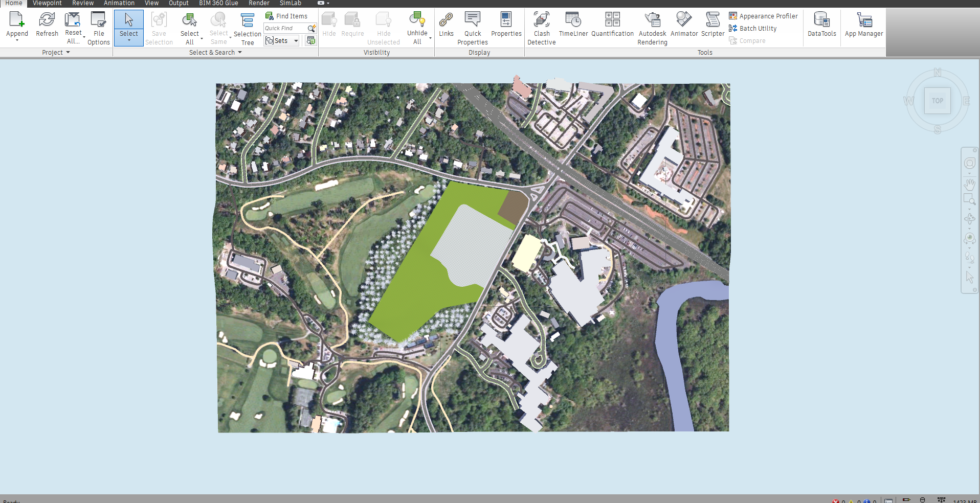Select the Walk footsteps tool
Screen dimensions: 980x503
[x=969, y=257]
